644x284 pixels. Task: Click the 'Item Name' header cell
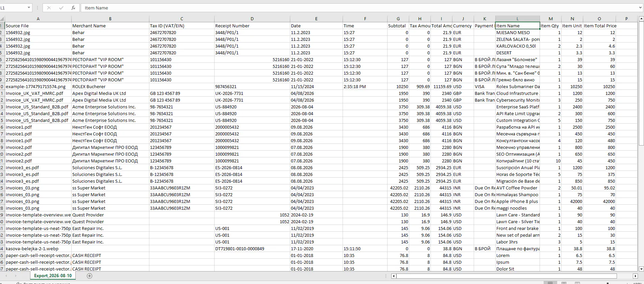[518, 26]
